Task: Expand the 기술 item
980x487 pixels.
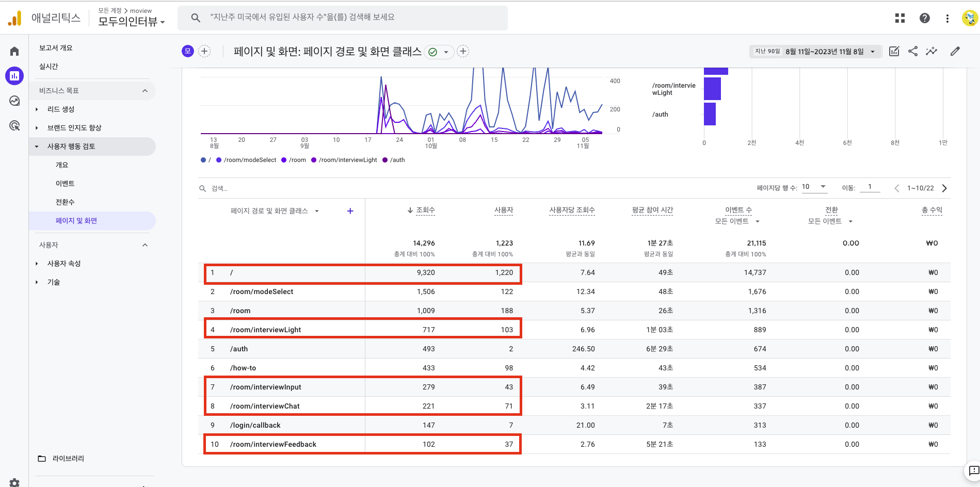Action: pos(37,282)
